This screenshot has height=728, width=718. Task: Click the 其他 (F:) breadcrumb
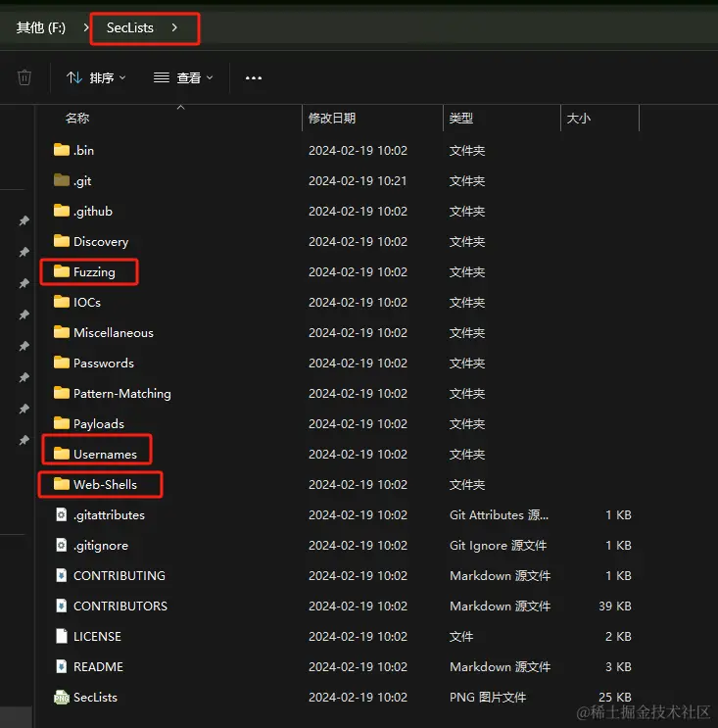(41, 27)
